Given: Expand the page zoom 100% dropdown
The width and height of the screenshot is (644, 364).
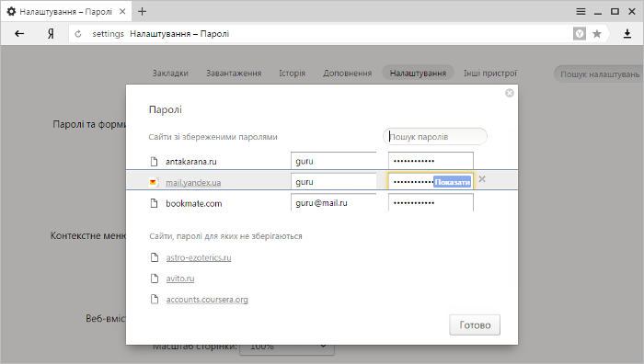Looking at the screenshot, I should (x=287, y=347).
